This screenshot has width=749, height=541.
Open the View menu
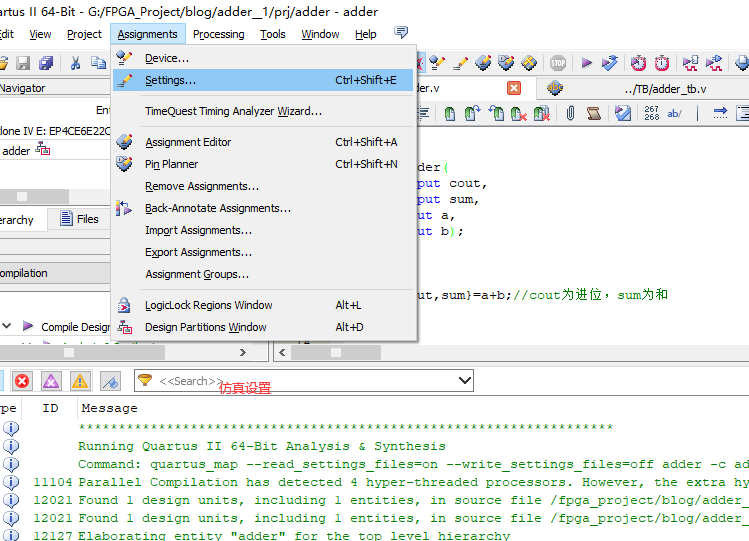(x=40, y=34)
